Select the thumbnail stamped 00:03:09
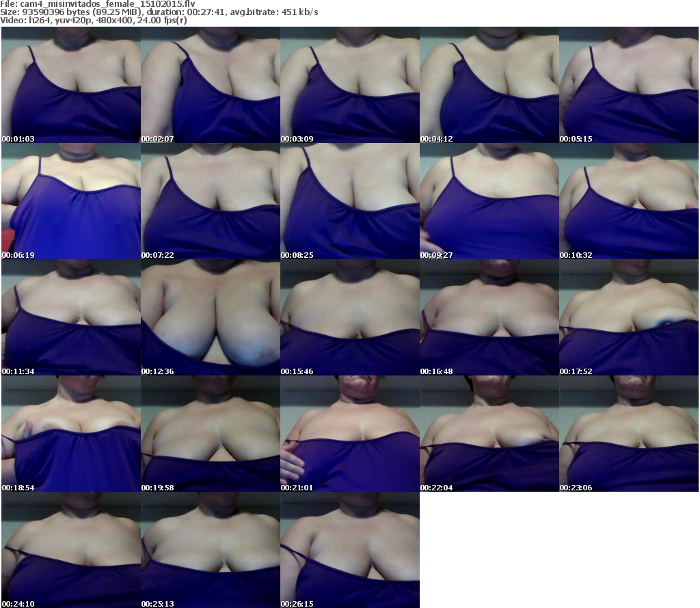The height and width of the screenshot is (608, 700). [350, 85]
